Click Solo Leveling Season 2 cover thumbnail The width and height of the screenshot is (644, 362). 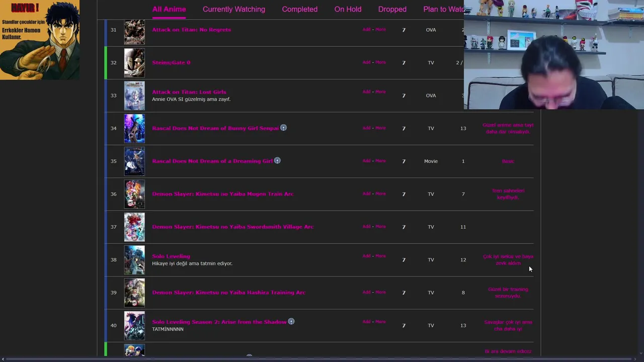tap(134, 326)
